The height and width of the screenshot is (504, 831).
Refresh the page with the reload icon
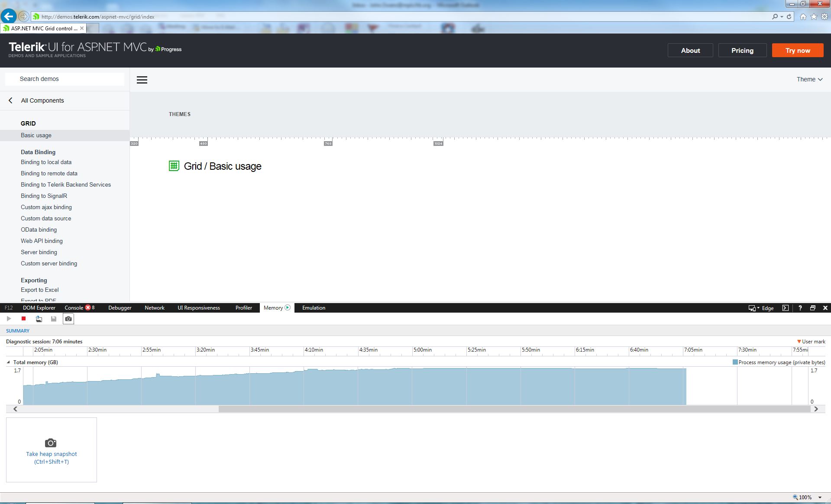tap(789, 16)
